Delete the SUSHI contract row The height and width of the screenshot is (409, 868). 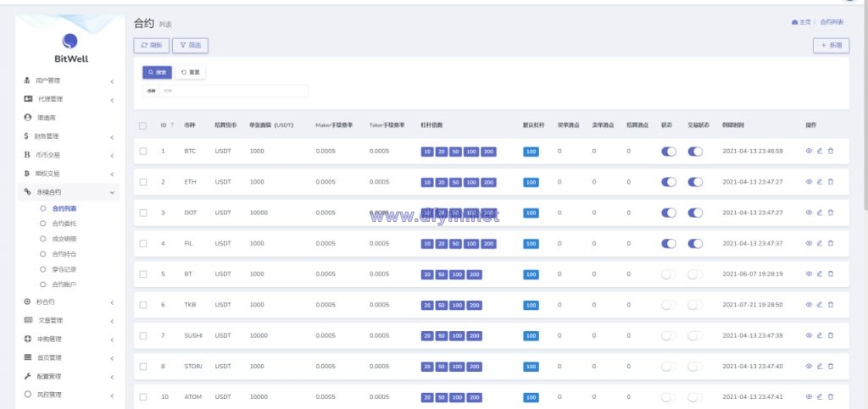pos(831,335)
